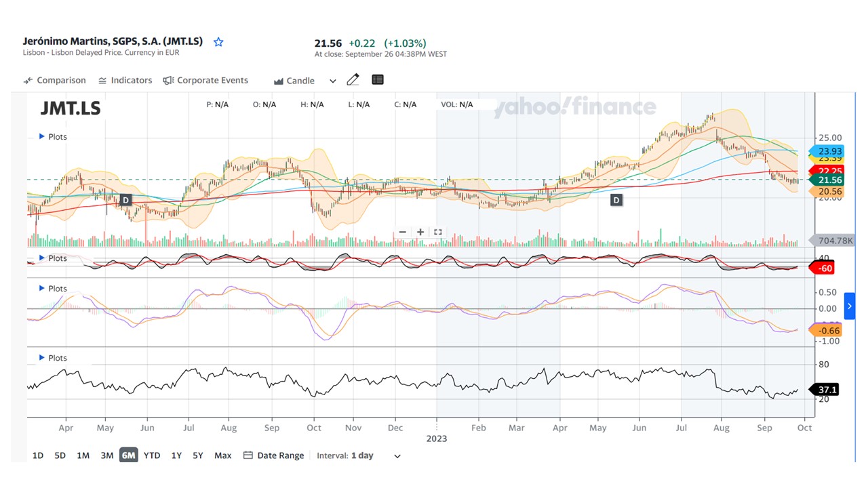Screen dimensions: 868x488
Task: Zoom in using the plus button
Action: click(x=420, y=232)
